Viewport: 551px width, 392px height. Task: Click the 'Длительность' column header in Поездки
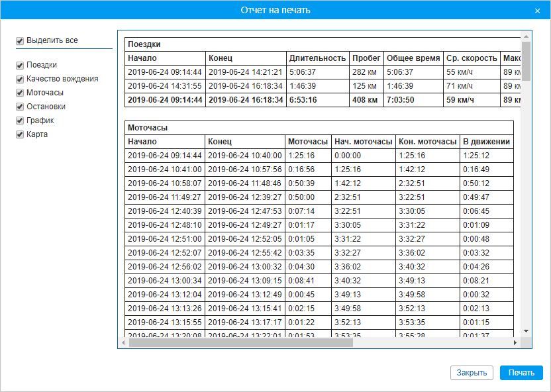(317, 58)
